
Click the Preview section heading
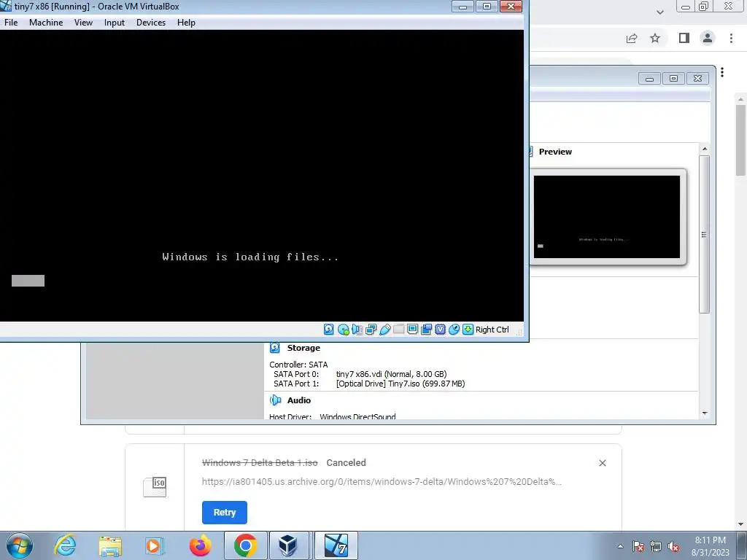pos(555,152)
